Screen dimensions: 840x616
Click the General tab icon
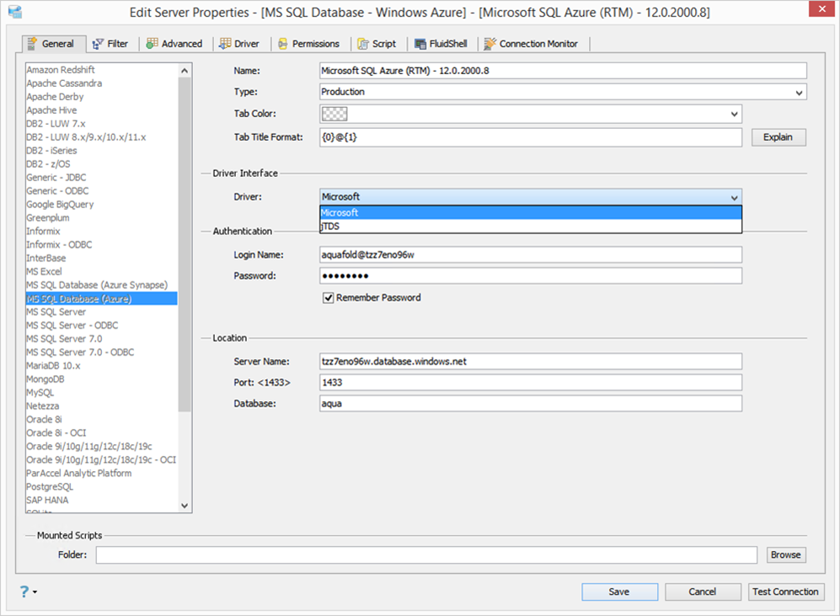coord(32,43)
